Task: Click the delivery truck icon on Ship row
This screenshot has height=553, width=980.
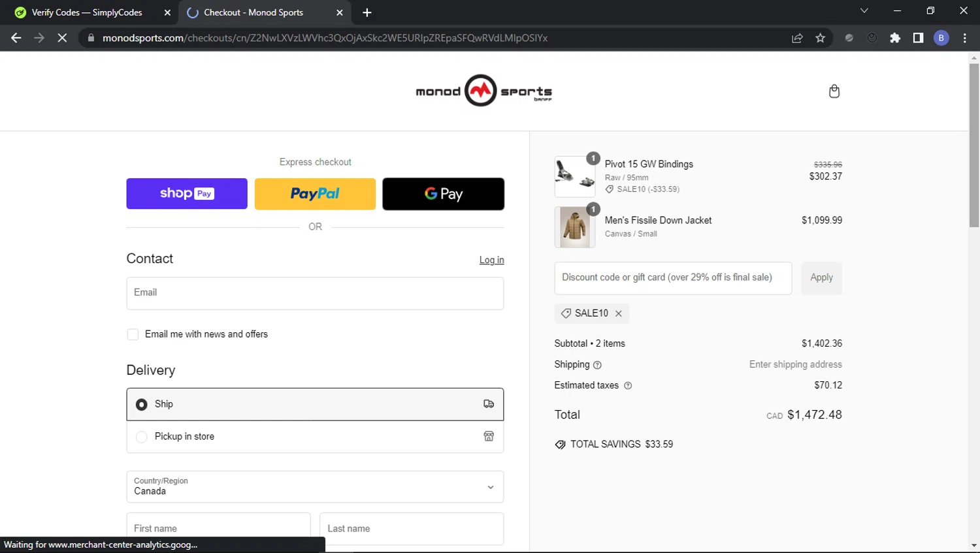Action: (489, 404)
